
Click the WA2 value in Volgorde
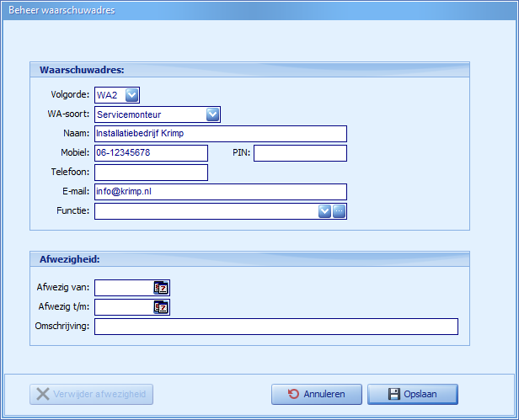click(x=107, y=95)
